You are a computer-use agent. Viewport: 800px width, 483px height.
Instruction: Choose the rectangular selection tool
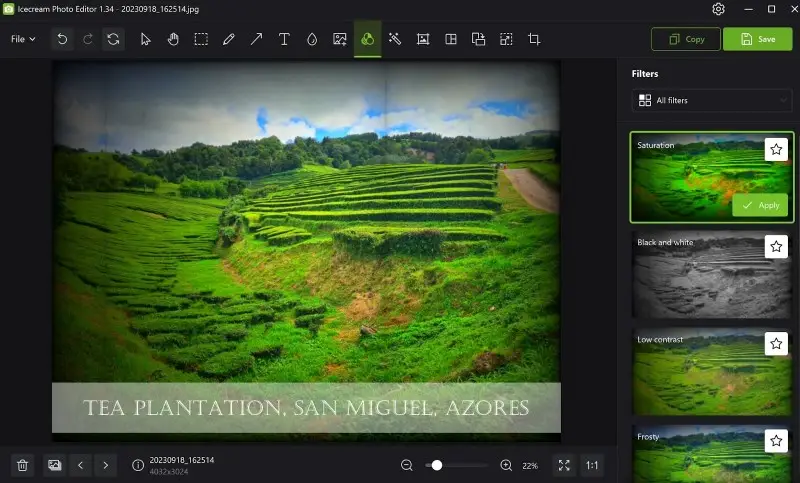pos(201,39)
